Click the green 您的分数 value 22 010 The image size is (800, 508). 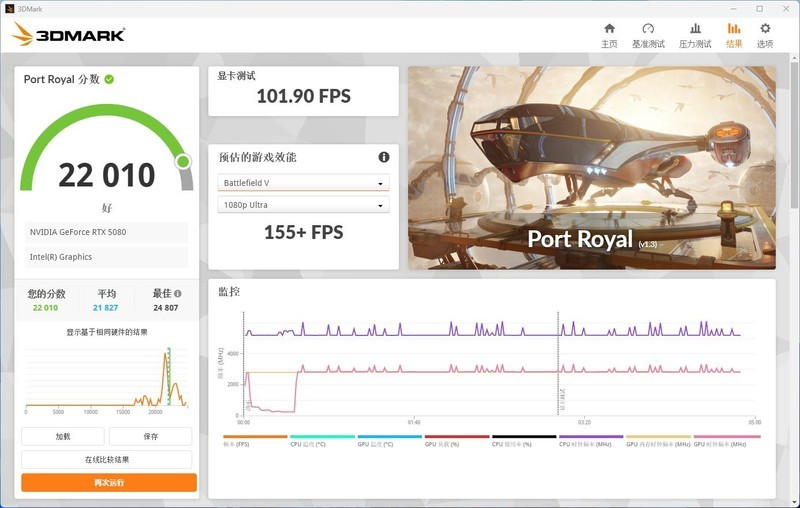tap(45, 308)
